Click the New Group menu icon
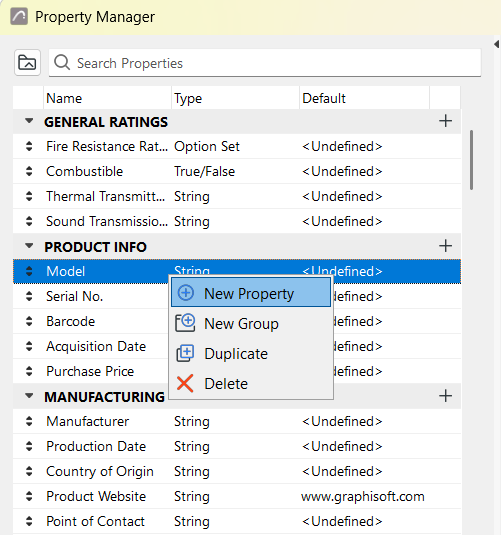This screenshot has width=501, height=535. pos(185,323)
